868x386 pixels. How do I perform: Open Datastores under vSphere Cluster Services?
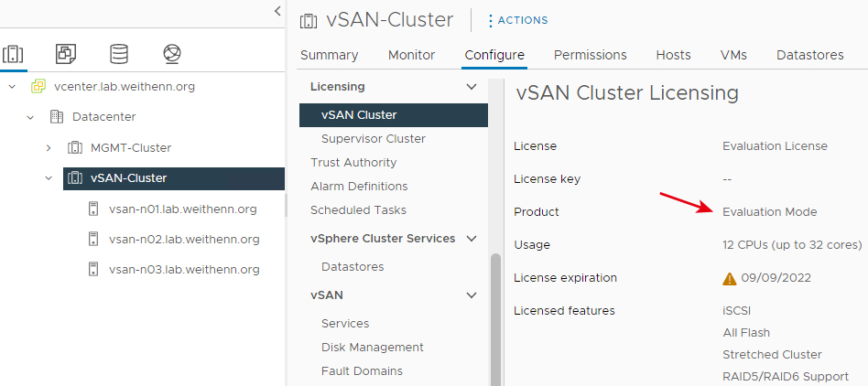(x=353, y=266)
